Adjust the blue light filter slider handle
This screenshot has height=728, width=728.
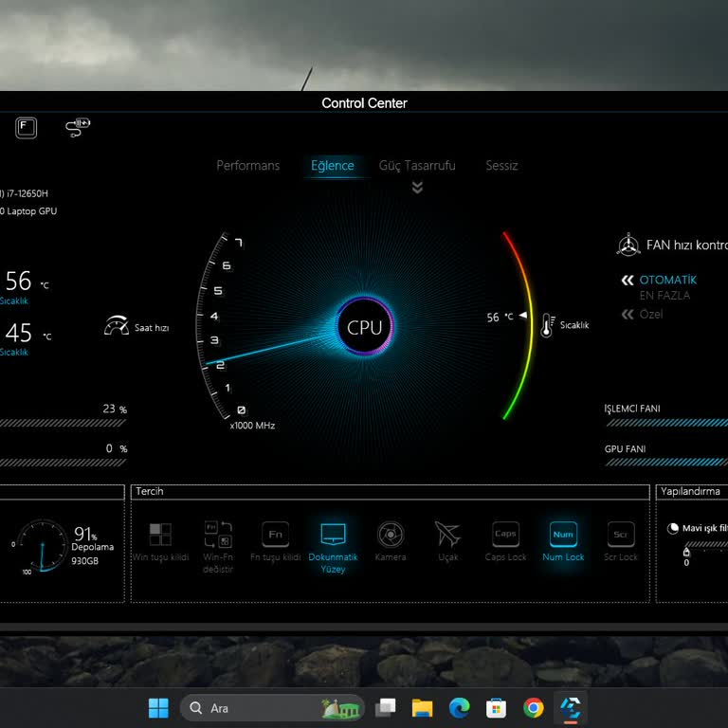tap(686, 553)
